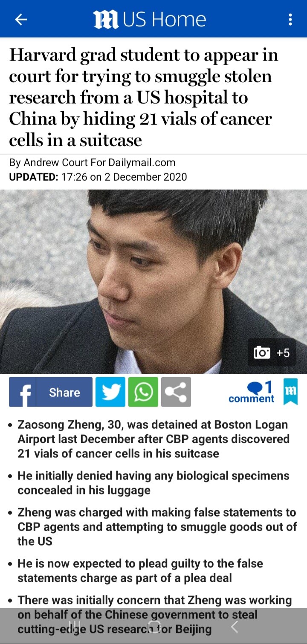307x644 pixels.
Task: Share article via WhatsApp icon
Action: pos(143,392)
